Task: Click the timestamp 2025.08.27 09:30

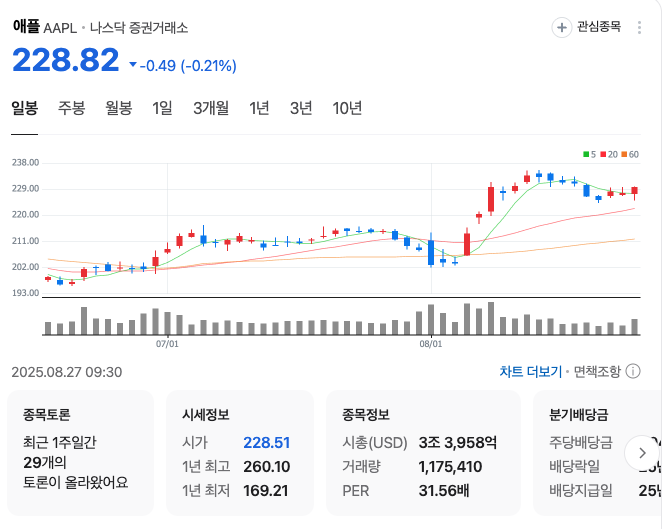Action: (67, 372)
